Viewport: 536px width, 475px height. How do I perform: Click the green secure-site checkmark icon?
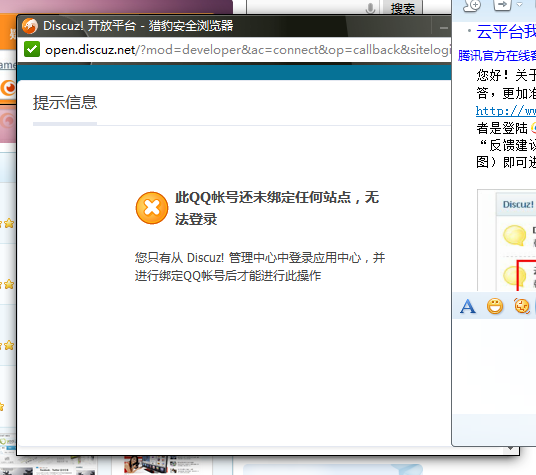pyautogui.click(x=32, y=50)
